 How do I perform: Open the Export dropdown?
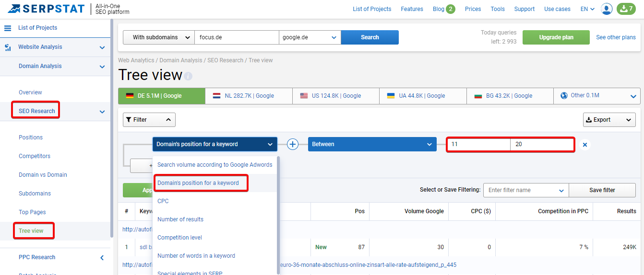[x=609, y=120]
